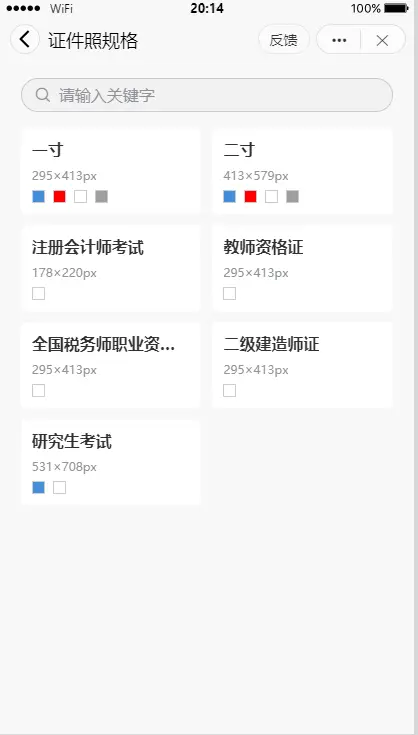Open the 研究生考试 spec card title
This screenshot has width=418, height=735.
coord(72,442)
